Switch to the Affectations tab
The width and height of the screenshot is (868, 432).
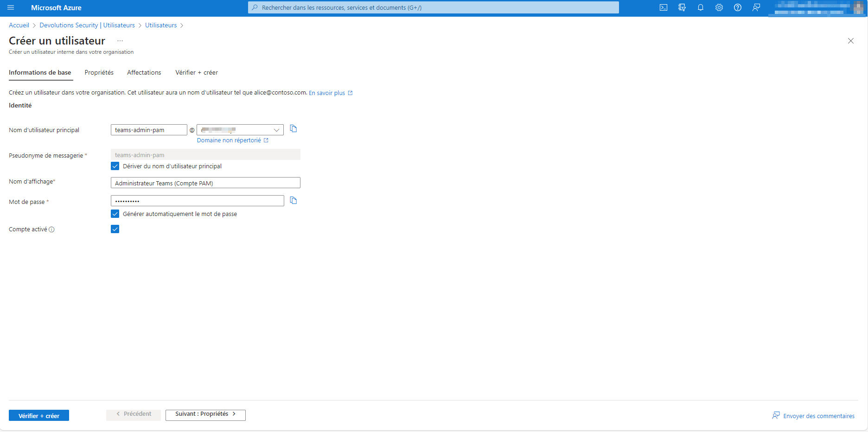(144, 73)
